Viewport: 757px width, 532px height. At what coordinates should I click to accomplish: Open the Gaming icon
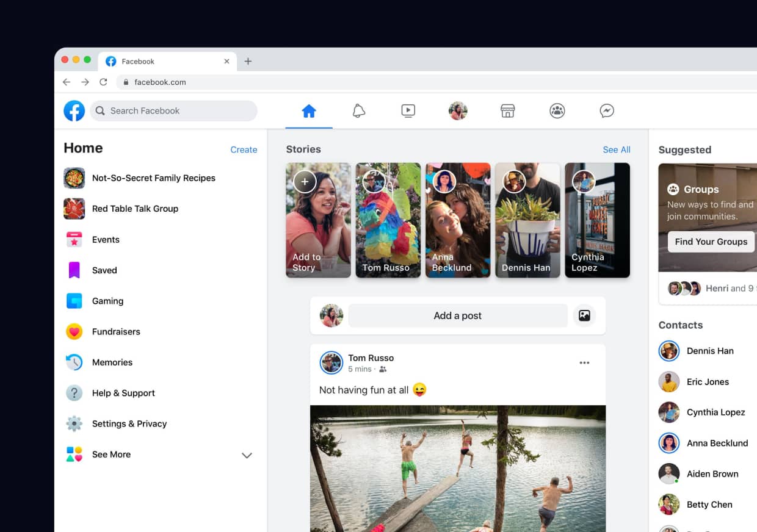pyautogui.click(x=74, y=301)
